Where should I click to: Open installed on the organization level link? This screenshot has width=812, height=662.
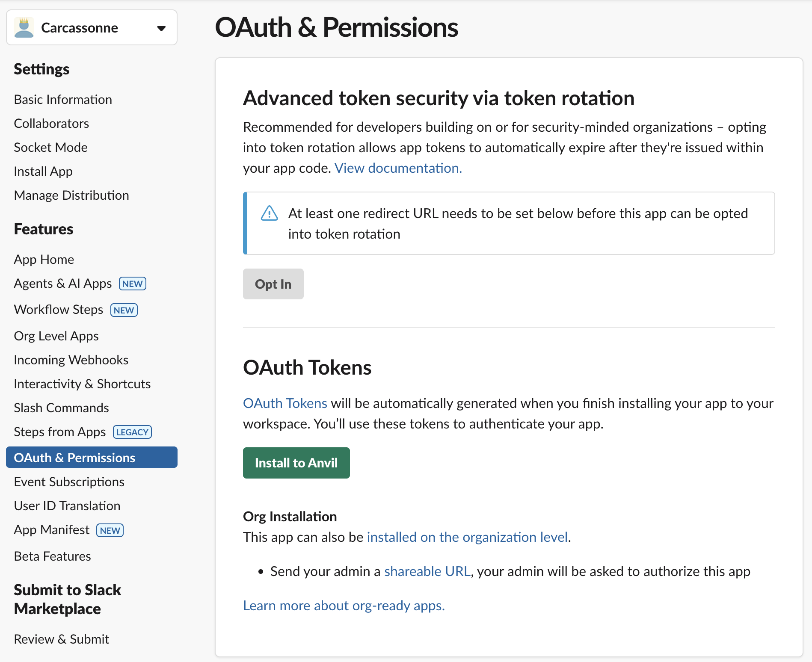[467, 537]
